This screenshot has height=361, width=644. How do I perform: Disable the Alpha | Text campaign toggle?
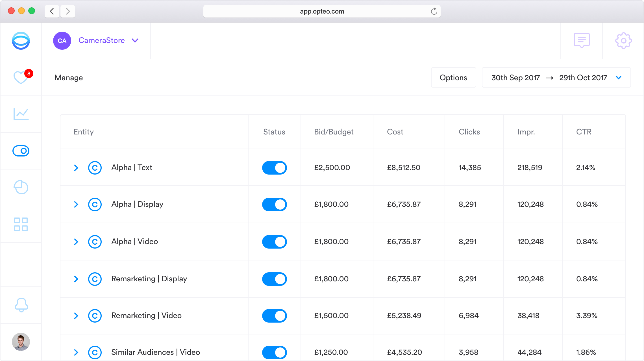pyautogui.click(x=274, y=168)
